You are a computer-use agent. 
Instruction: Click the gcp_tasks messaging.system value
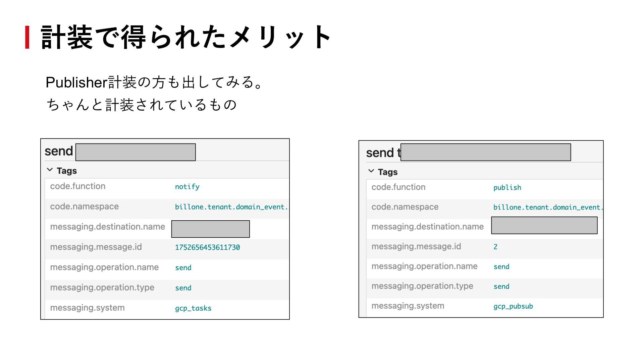[193, 308]
